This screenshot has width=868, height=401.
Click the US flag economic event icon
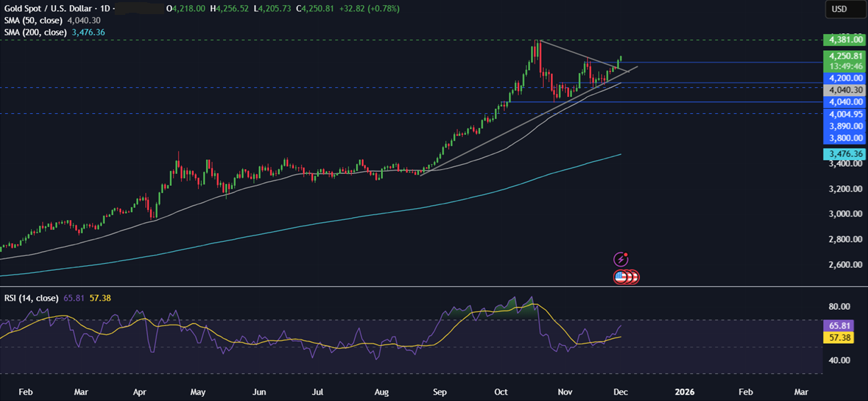click(621, 277)
